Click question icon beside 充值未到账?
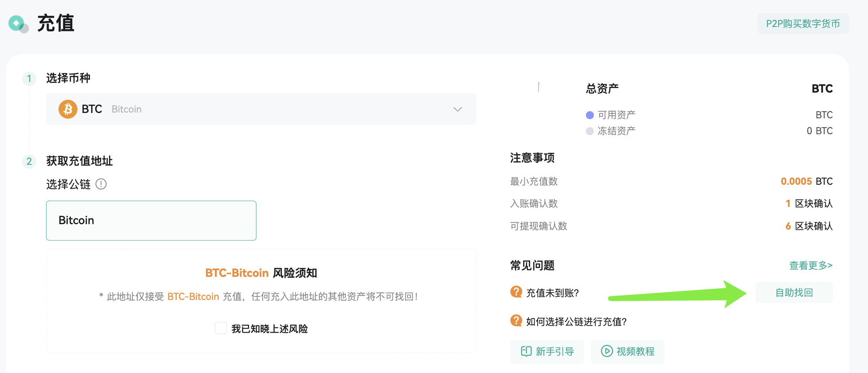Screen dimensions: 868x373 [516, 291]
